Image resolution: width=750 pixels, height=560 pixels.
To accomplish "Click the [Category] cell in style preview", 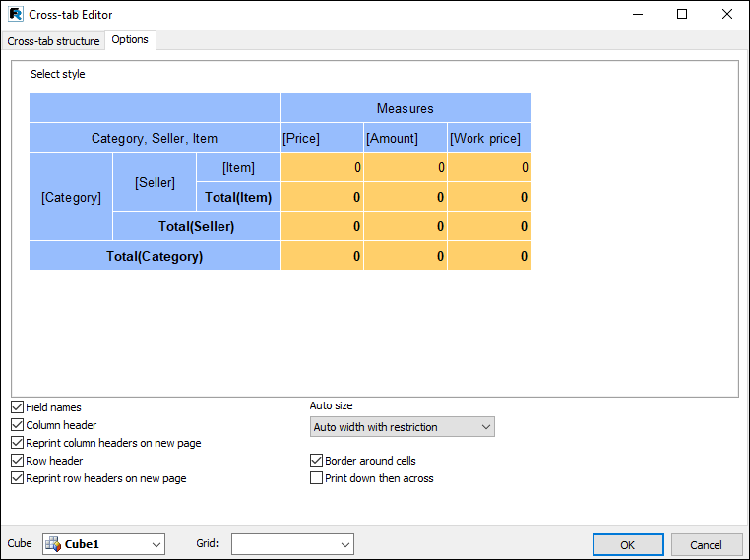I will tap(71, 197).
